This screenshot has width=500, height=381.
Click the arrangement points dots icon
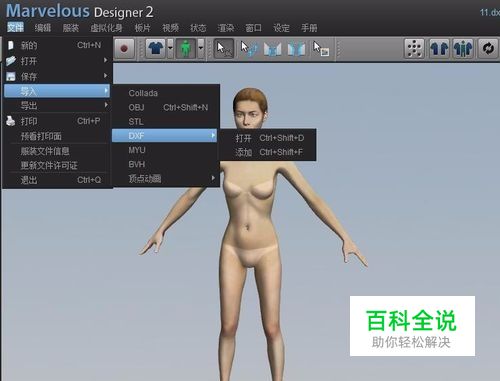414,49
